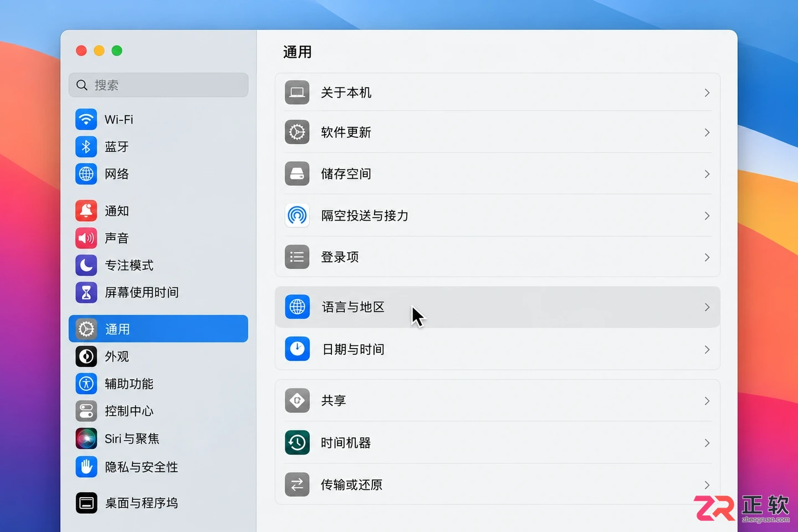
Task: Click chevron on 储存空间 row
Action: [707, 174]
